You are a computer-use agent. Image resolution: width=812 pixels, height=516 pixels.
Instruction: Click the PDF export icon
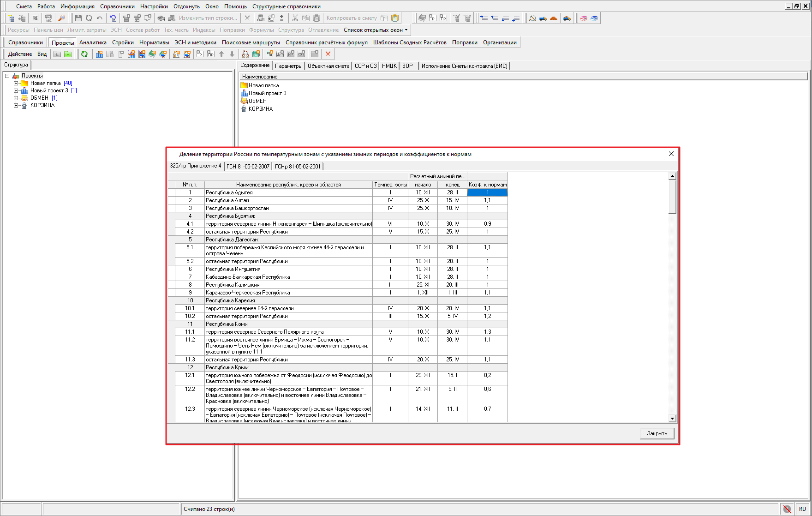click(x=48, y=18)
